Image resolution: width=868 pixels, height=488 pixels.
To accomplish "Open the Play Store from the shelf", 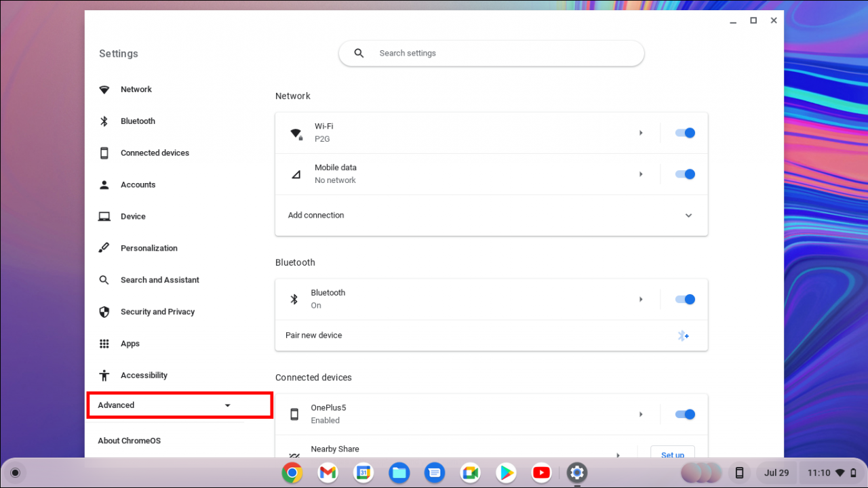I will pos(505,472).
